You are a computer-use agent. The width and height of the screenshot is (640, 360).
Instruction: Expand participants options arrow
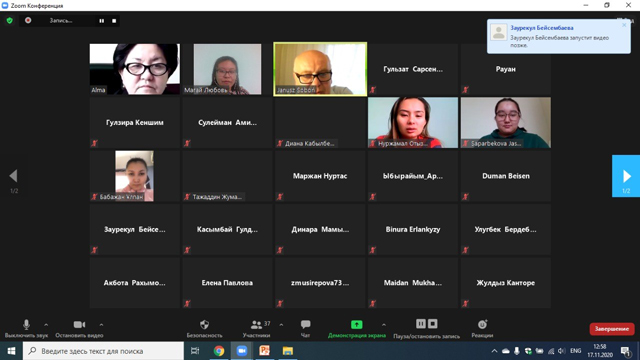[x=281, y=325]
